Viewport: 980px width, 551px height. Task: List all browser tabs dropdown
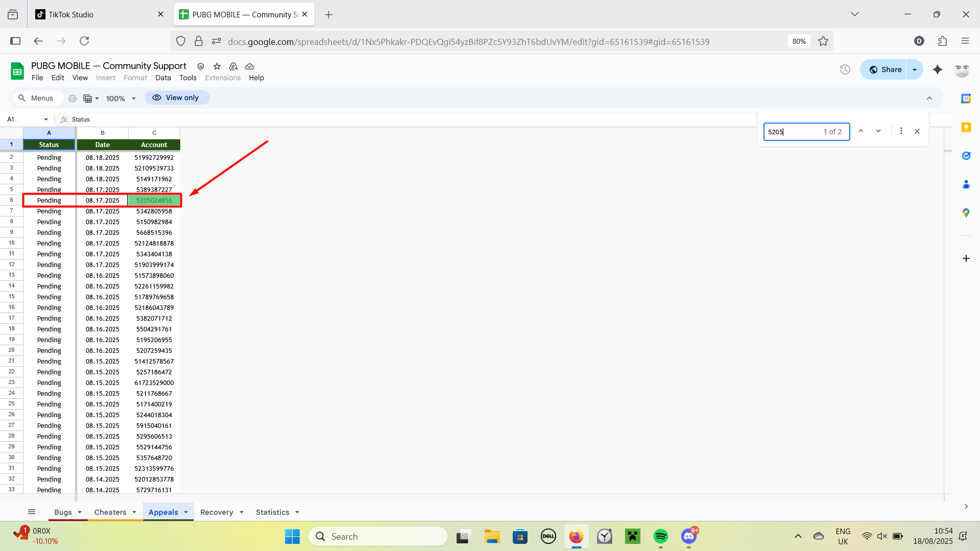855,14
